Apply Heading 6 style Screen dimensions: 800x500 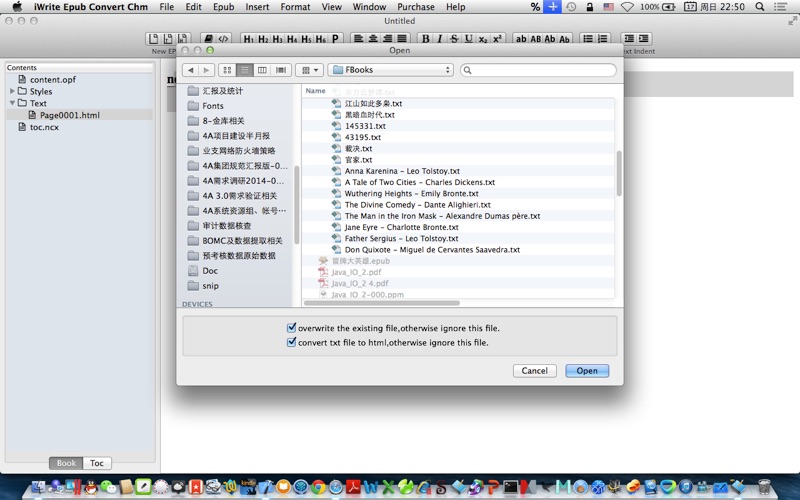tap(321, 39)
